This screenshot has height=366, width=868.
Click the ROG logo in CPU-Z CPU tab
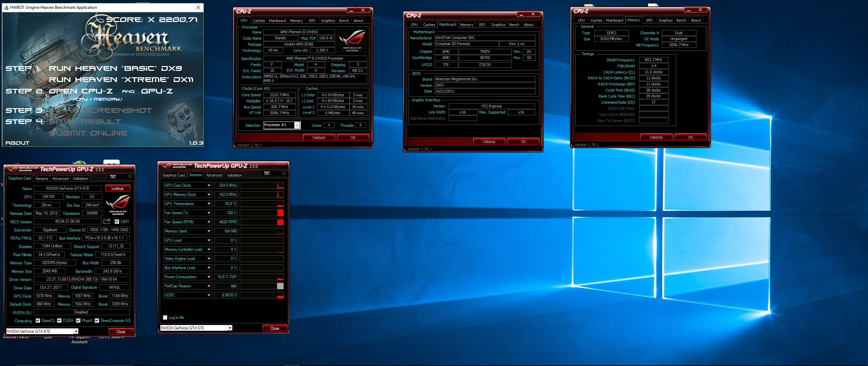coord(352,40)
